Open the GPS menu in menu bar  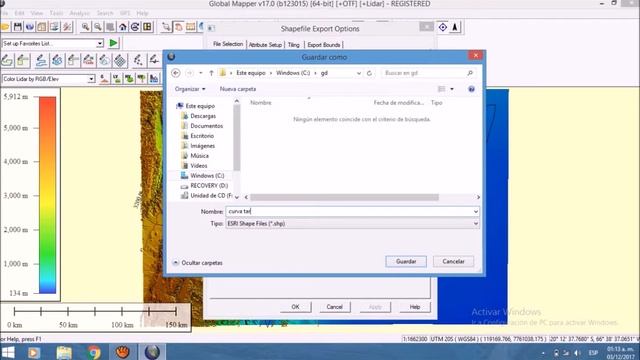click(x=125, y=13)
